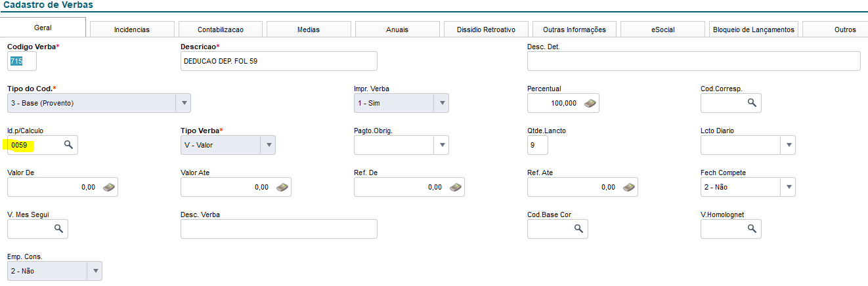The width and height of the screenshot is (868, 286).
Task: Expand the Fech Compete dropdown
Action: [788, 187]
